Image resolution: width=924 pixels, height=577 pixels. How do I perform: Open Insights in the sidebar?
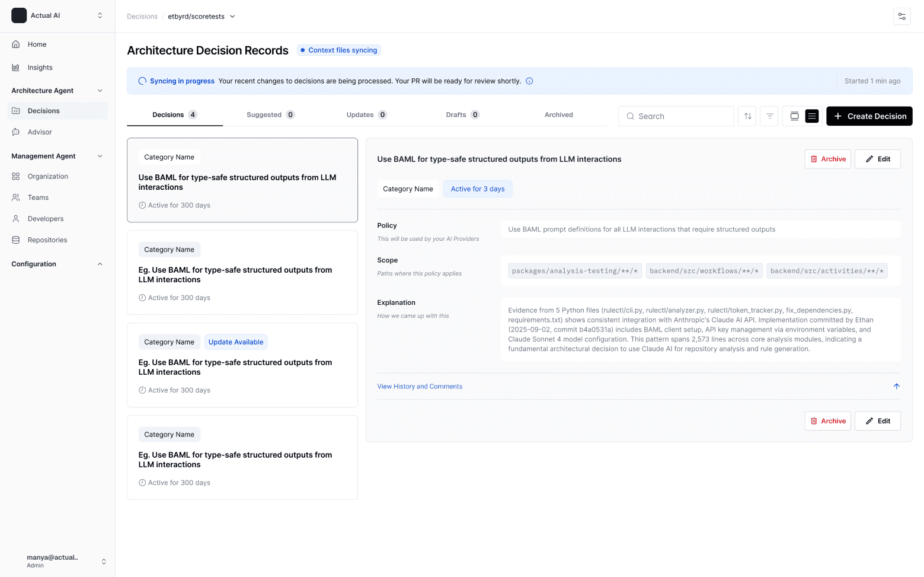click(x=57, y=68)
